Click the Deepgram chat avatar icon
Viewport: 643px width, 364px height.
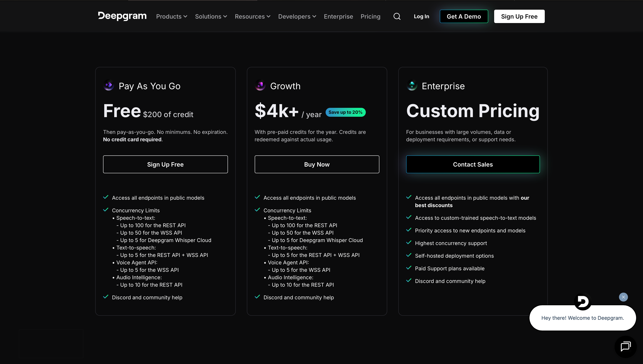pyautogui.click(x=583, y=302)
